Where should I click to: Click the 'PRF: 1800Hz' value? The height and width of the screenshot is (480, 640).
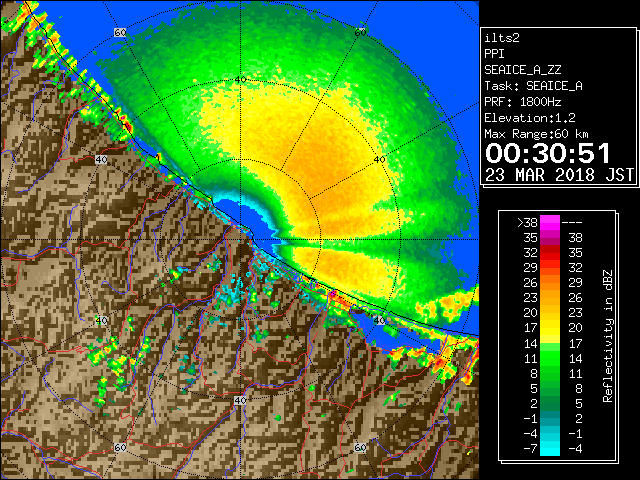(522, 102)
